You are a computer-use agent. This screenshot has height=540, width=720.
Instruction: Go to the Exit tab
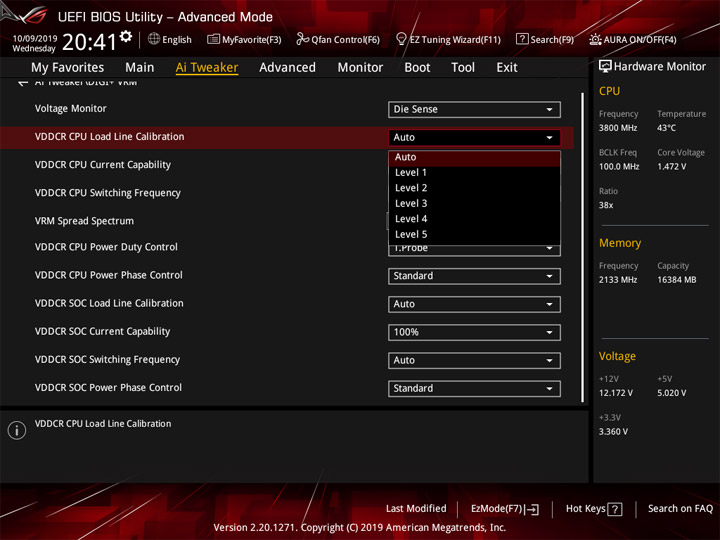point(506,68)
